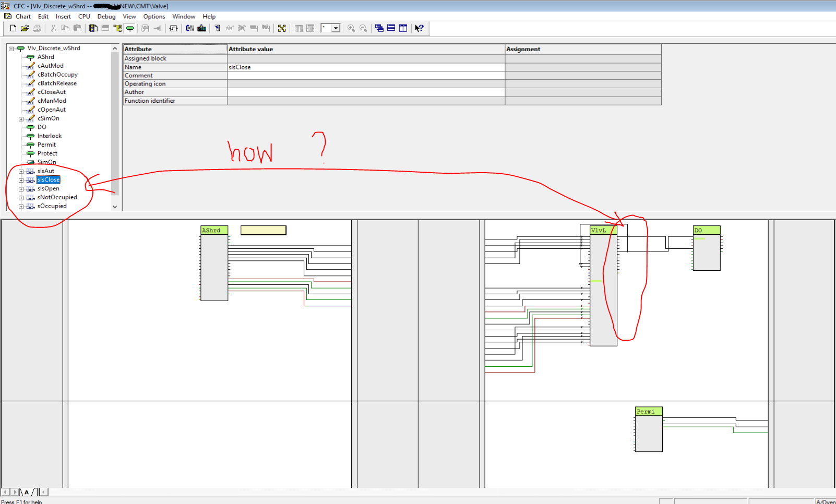Click the Zoom out magnifier

coord(363,28)
